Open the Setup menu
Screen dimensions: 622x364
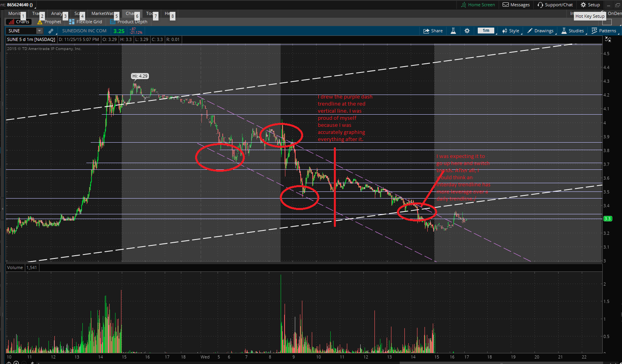(x=590, y=5)
